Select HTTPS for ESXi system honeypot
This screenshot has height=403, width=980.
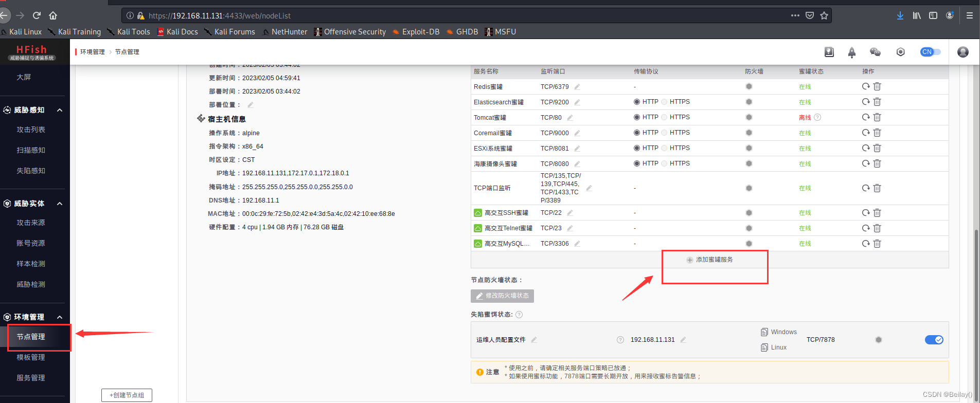click(664, 148)
